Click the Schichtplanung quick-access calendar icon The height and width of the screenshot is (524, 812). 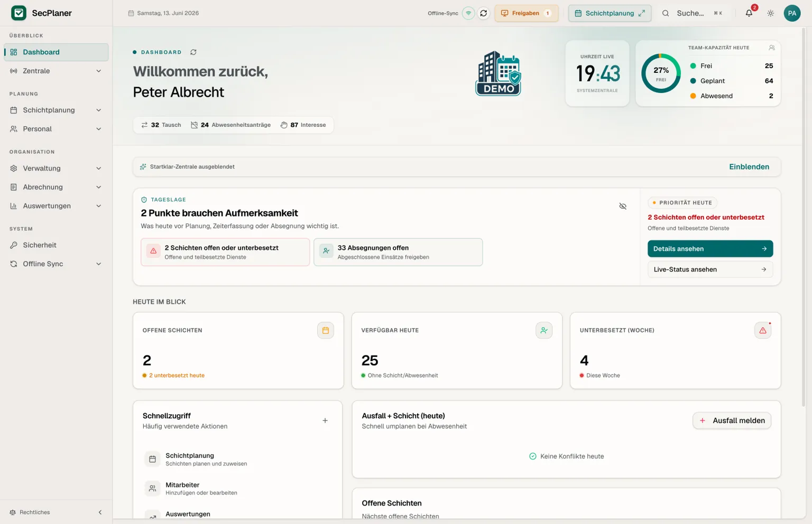[152, 459]
